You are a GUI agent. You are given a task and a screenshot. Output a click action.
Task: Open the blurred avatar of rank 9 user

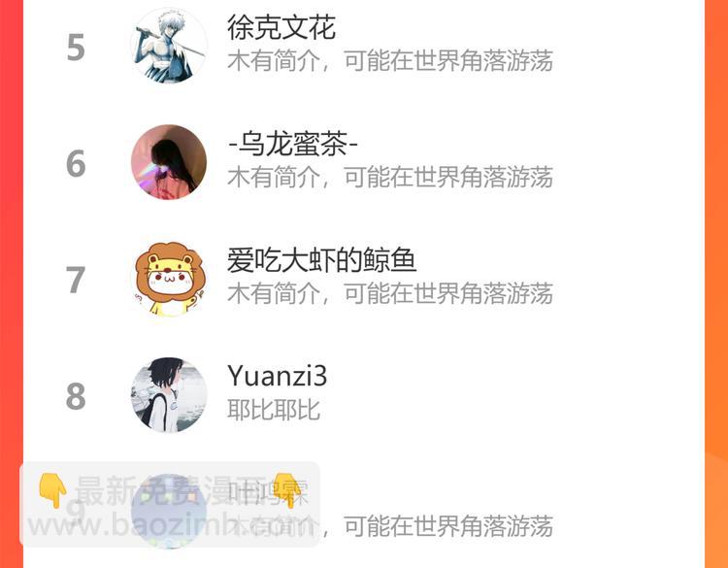pyautogui.click(x=169, y=512)
